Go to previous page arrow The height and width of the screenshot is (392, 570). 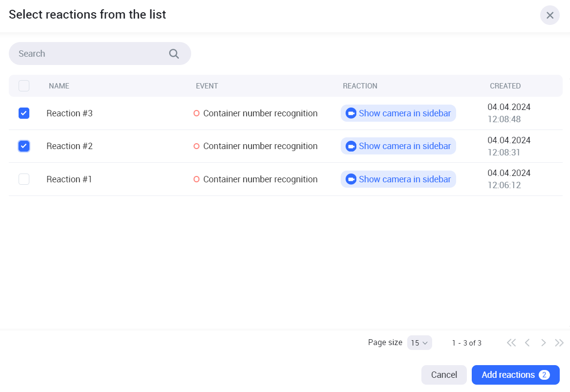(x=527, y=343)
